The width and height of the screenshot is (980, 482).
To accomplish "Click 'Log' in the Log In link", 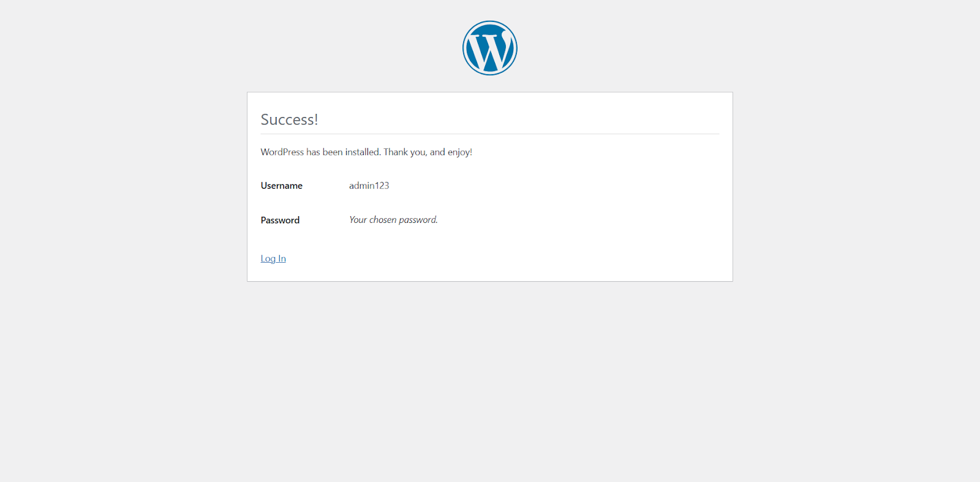I will tap(268, 258).
